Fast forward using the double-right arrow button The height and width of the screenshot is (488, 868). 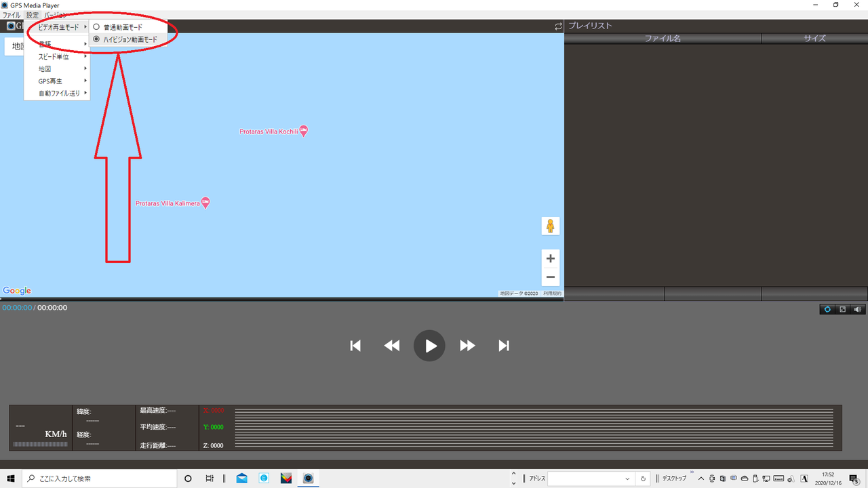pyautogui.click(x=467, y=346)
